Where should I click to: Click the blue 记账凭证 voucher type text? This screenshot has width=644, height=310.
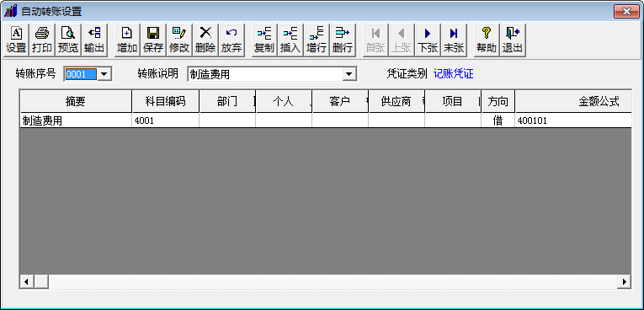454,74
